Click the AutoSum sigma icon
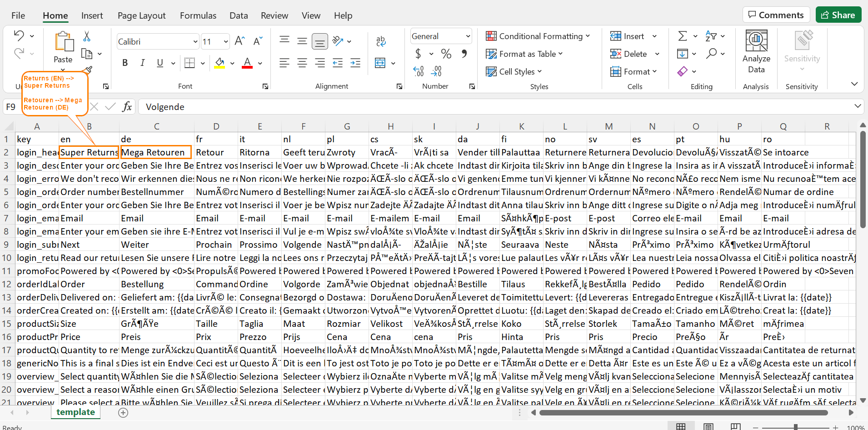Image resolution: width=868 pixels, height=430 pixels. [x=682, y=36]
